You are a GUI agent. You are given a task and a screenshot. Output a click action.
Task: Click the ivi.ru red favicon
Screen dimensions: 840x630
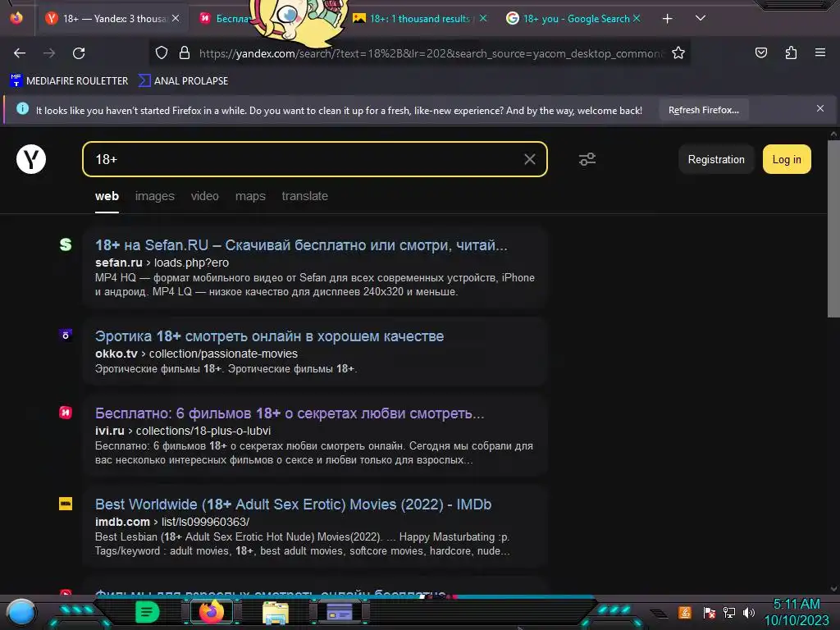pyautogui.click(x=66, y=413)
